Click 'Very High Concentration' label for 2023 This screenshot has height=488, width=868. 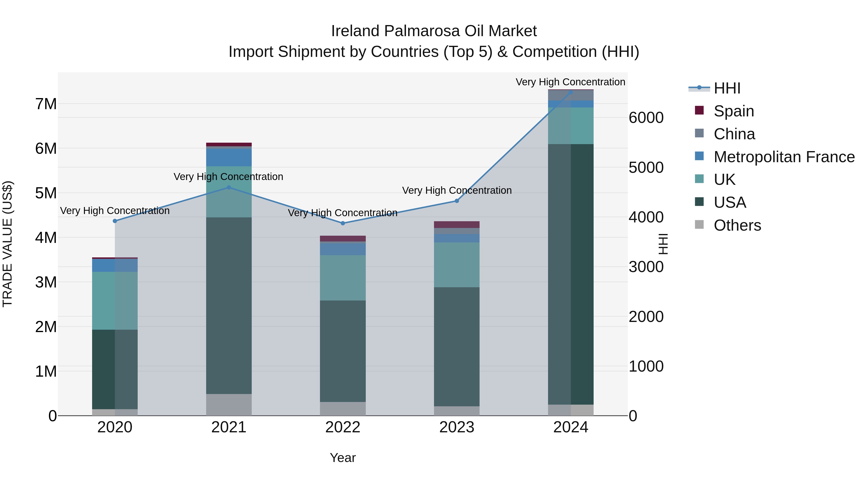coord(457,190)
